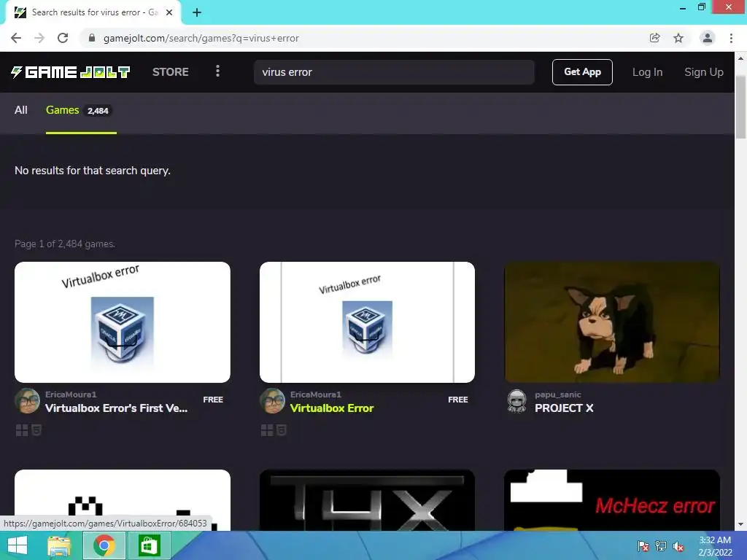Click the page scrollbar thumb

click(x=741, y=106)
